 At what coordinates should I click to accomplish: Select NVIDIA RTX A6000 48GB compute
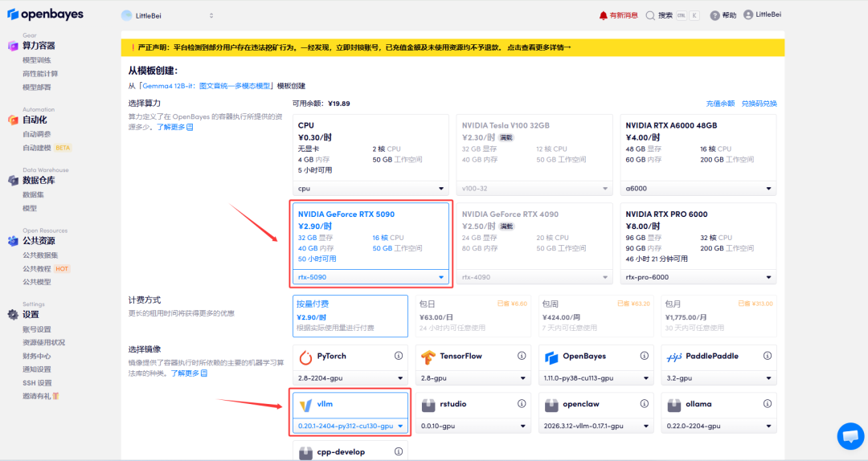(698, 155)
